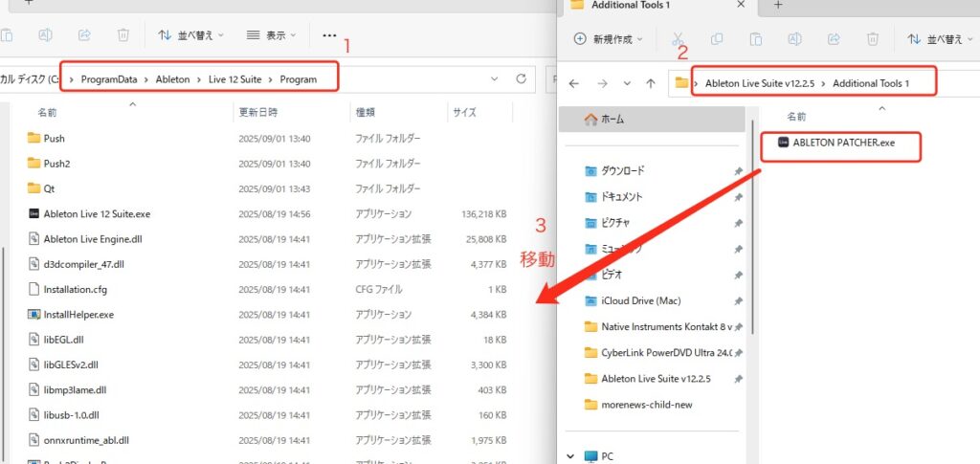The height and width of the screenshot is (464, 980).
Task: Click rename icon in right window toolbar
Action: (x=794, y=38)
